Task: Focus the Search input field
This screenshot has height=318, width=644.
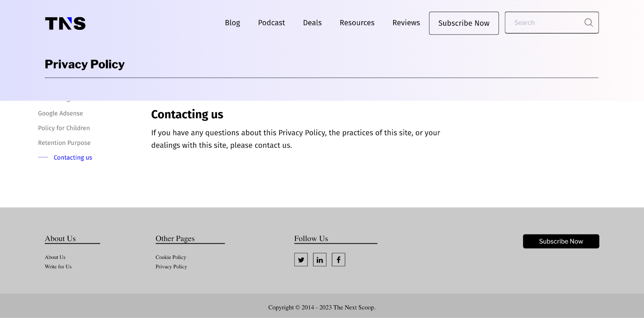Action: pos(545,23)
